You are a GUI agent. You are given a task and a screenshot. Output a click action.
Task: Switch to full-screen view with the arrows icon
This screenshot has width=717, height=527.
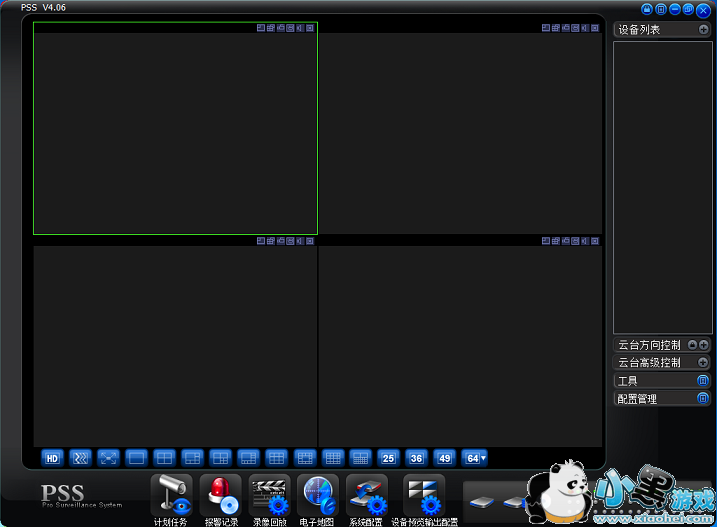108,458
